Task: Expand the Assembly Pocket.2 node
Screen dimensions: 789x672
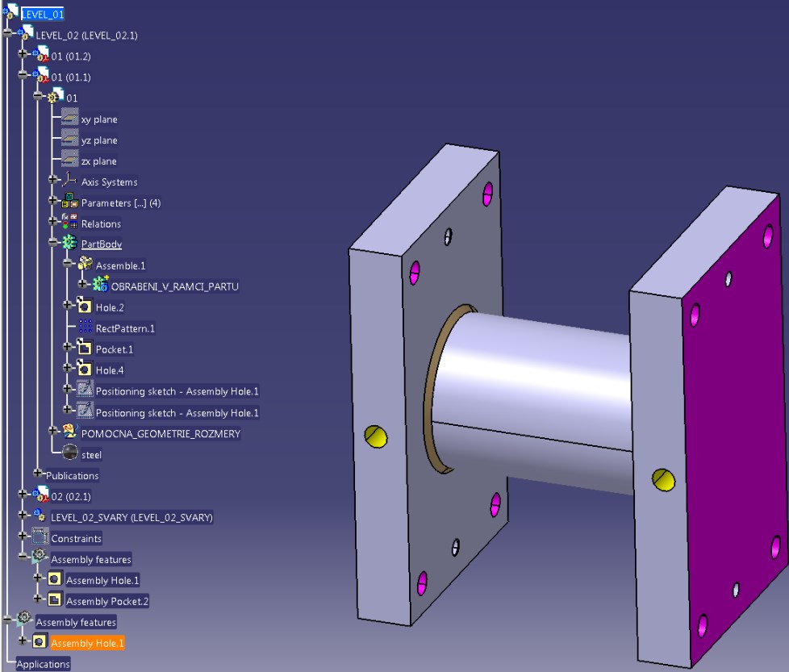Action: point(37,598)
